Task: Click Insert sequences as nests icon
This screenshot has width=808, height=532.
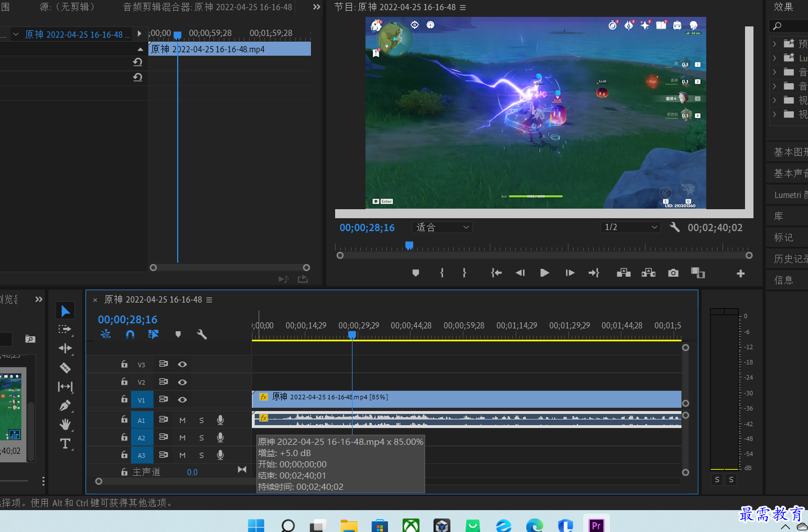Action: tap(106, 334)
